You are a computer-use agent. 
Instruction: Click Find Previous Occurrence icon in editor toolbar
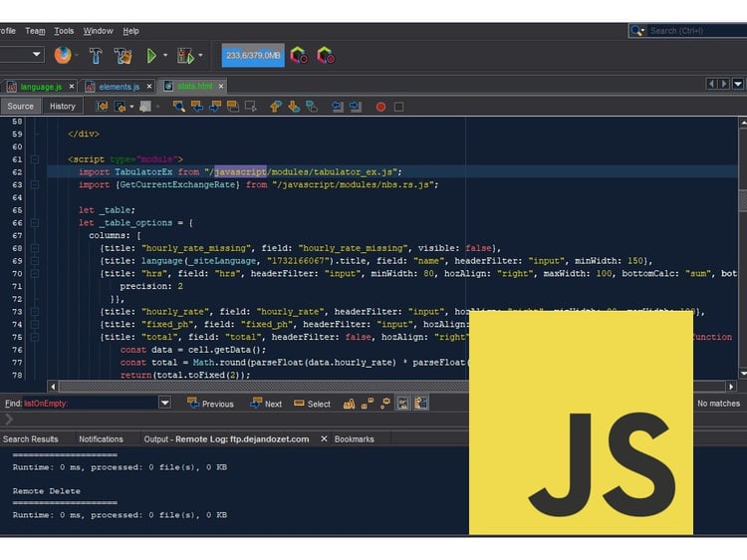pyautogui.click(x=197, y=107)
